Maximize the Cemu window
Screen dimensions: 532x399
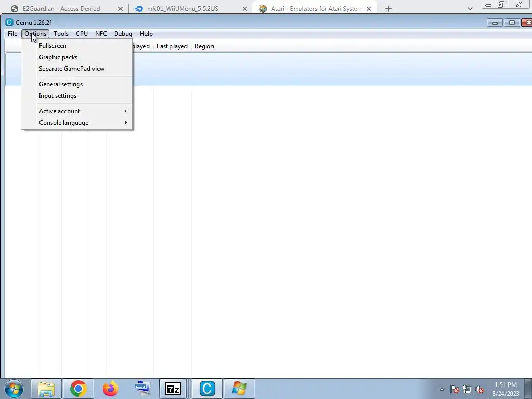(x=512, y=23)
